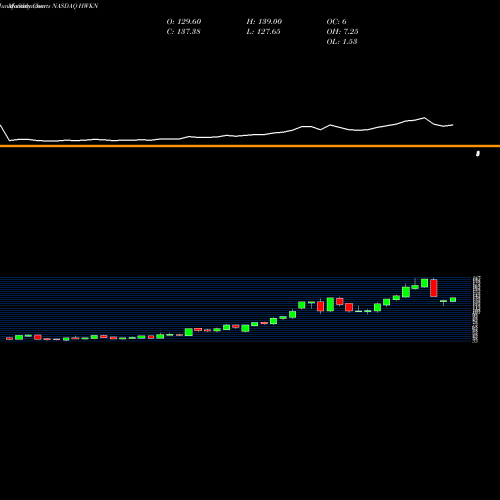Click the final green candlestick of the series
This screenshot has width=500, height=500.
453,300
